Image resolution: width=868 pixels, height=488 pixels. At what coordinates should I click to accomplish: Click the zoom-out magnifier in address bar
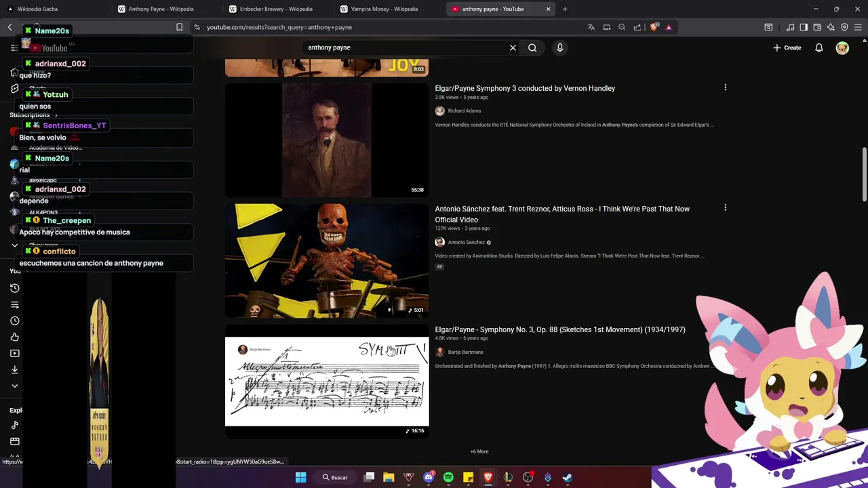tap(622, 27)
